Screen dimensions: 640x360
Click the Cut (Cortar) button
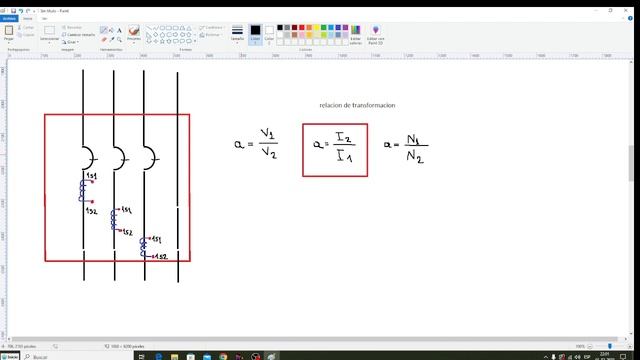pos(26,27)
